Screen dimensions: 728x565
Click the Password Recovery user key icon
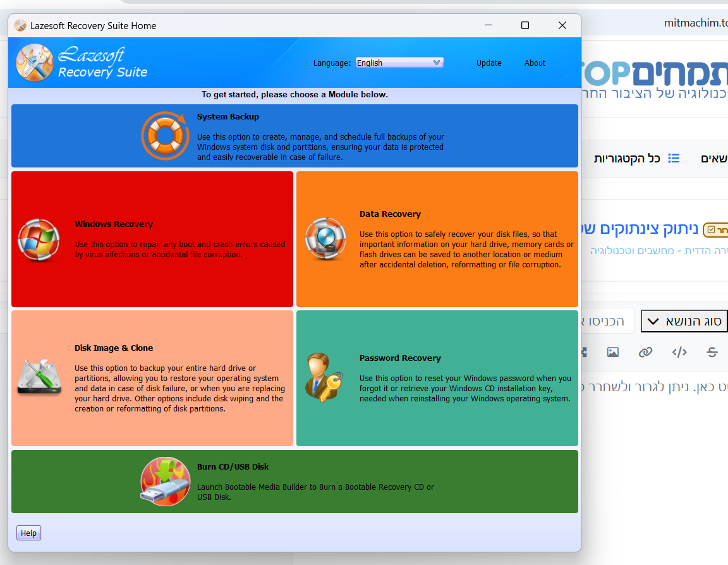pos(323,378)
